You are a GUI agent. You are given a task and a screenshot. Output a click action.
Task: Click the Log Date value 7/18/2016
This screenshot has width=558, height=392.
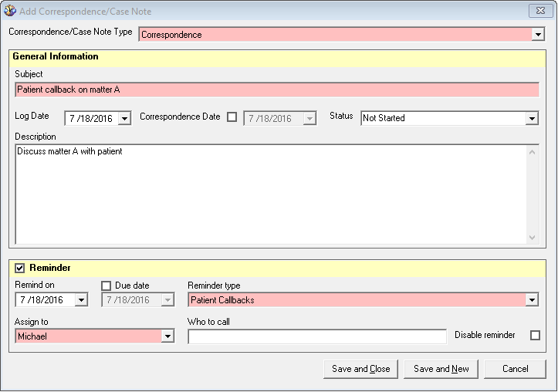[x=91, y=119]
